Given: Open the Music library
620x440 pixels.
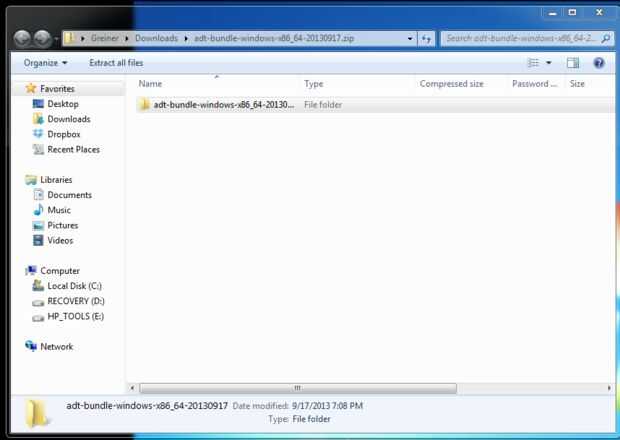Looking at the screenshot, I should [x=59, y=210].
